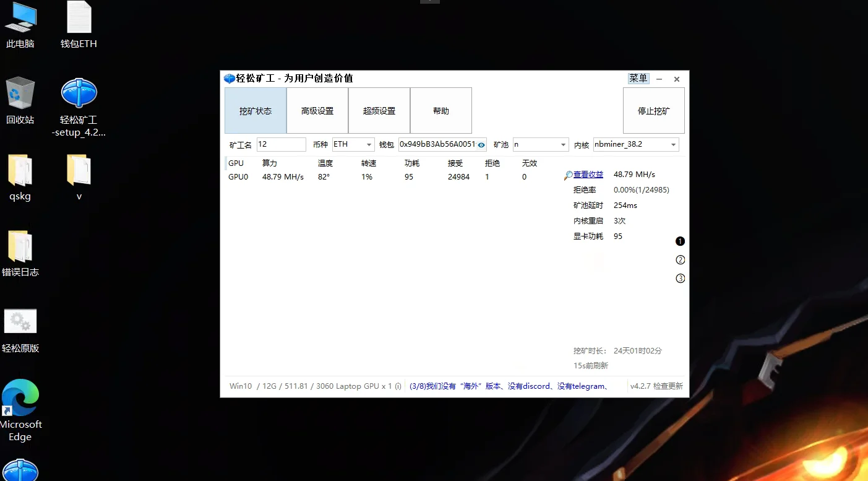This screenshot has width=868, height=481.
Task: Open the qskg folder
Action: click(x=20, y=178)
